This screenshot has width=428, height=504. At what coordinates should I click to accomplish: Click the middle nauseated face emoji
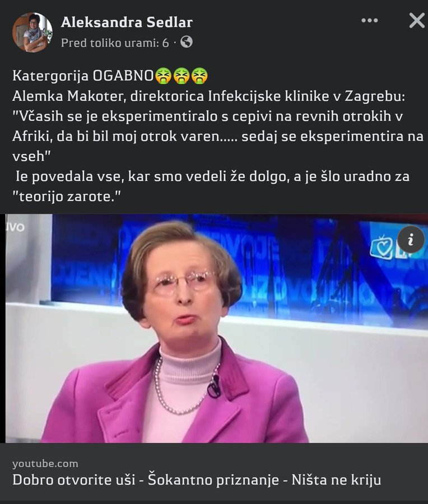point(182,76)
